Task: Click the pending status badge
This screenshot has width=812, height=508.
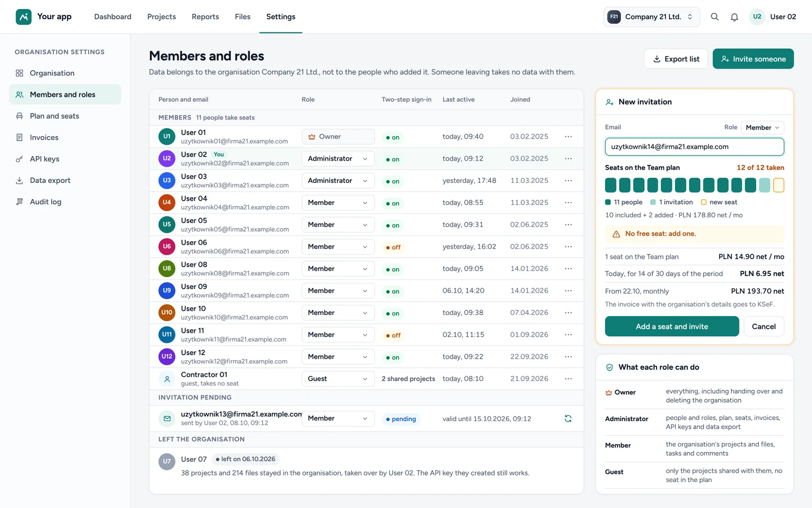Action: pyautogui.click(x=401, y=419)
